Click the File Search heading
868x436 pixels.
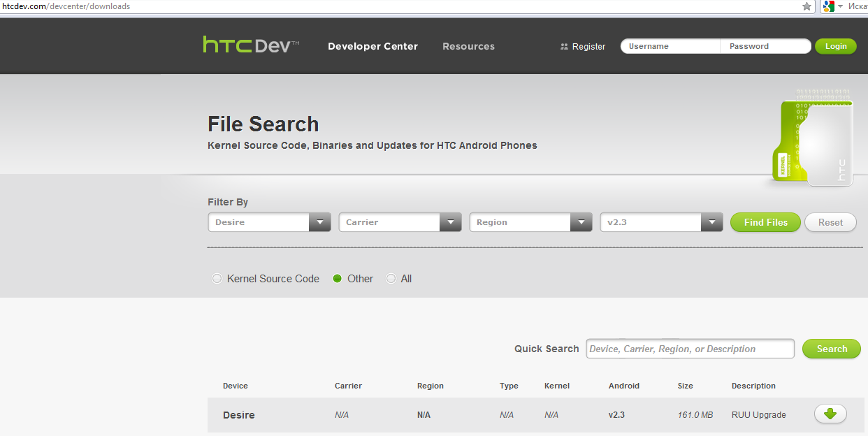coord(263,124)
